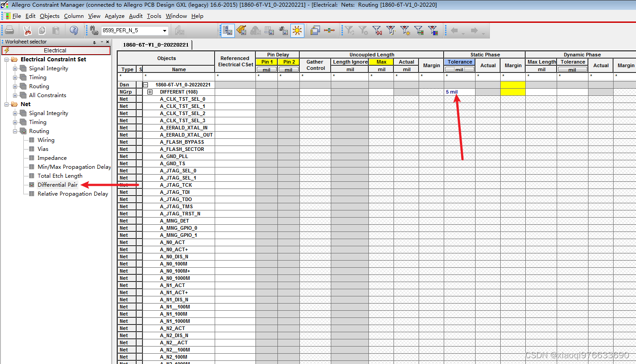Collapse the Electrical Constraint Set folder
Viewport: 636px width, 364px height.
click(7, 60)
